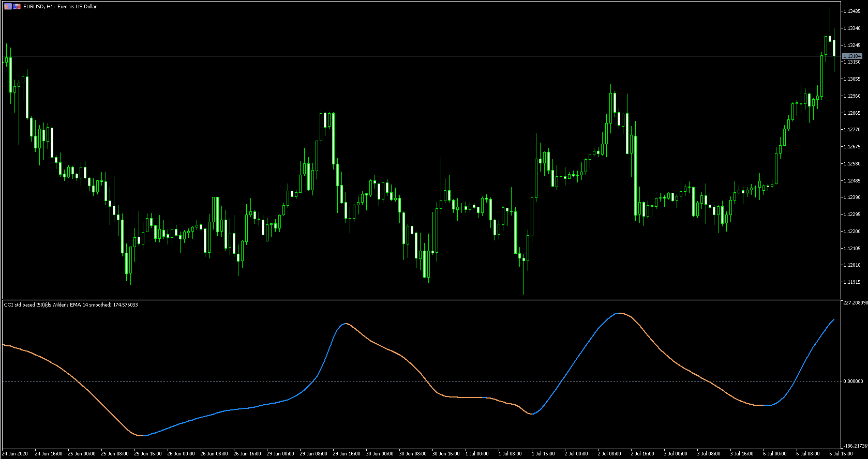Click the '2 Jul 00:00' time label

click(x=576, y=454)
